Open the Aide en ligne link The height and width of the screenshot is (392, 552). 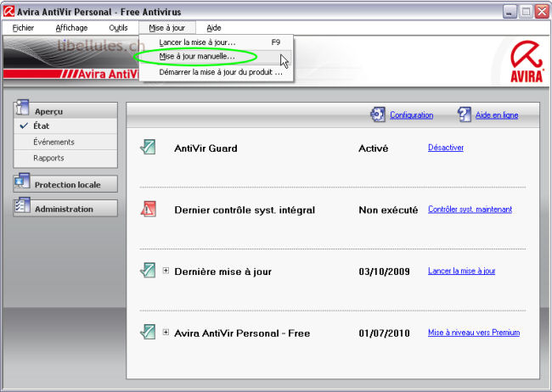(497, 115)
